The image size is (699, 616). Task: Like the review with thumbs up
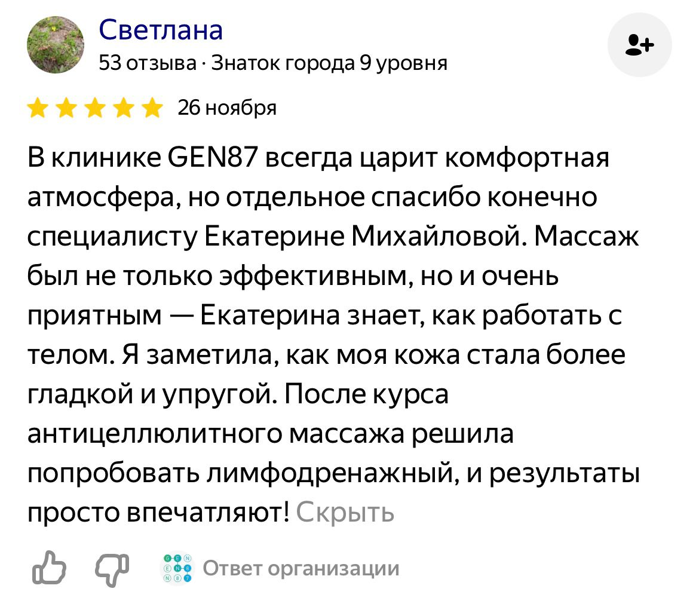point(49,568)
